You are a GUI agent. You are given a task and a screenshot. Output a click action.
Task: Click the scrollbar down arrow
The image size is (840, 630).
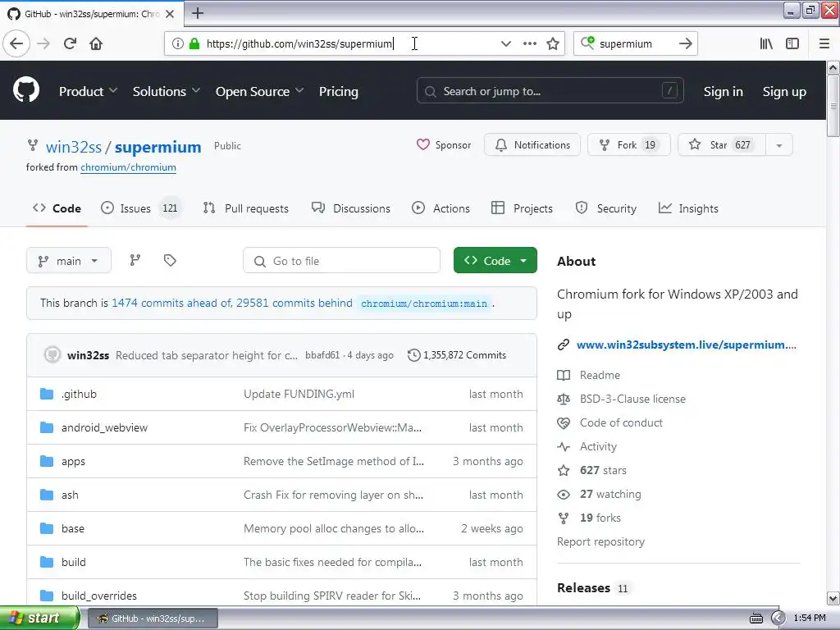coord(833,598)
